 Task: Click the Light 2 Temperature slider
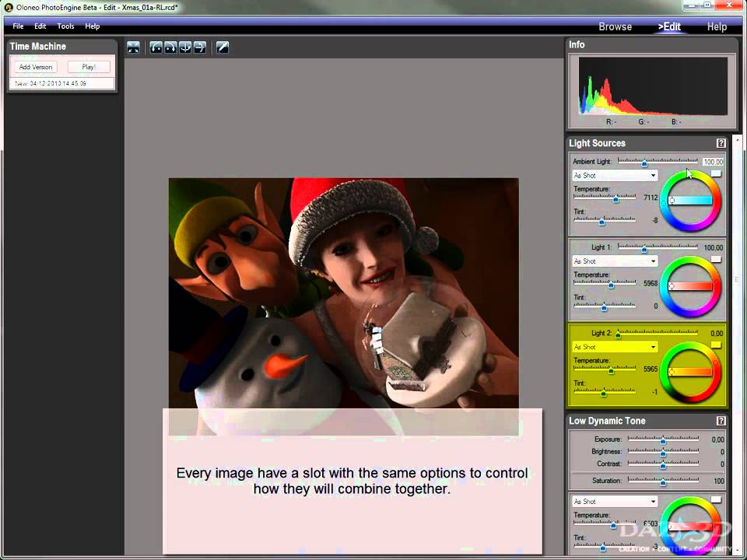point(605,369)
